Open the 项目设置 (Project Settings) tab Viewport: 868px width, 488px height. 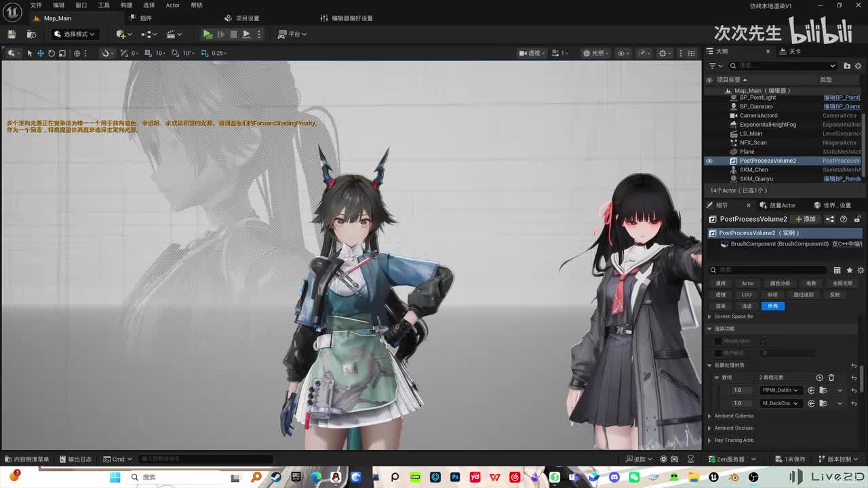(x=242, y=18)
